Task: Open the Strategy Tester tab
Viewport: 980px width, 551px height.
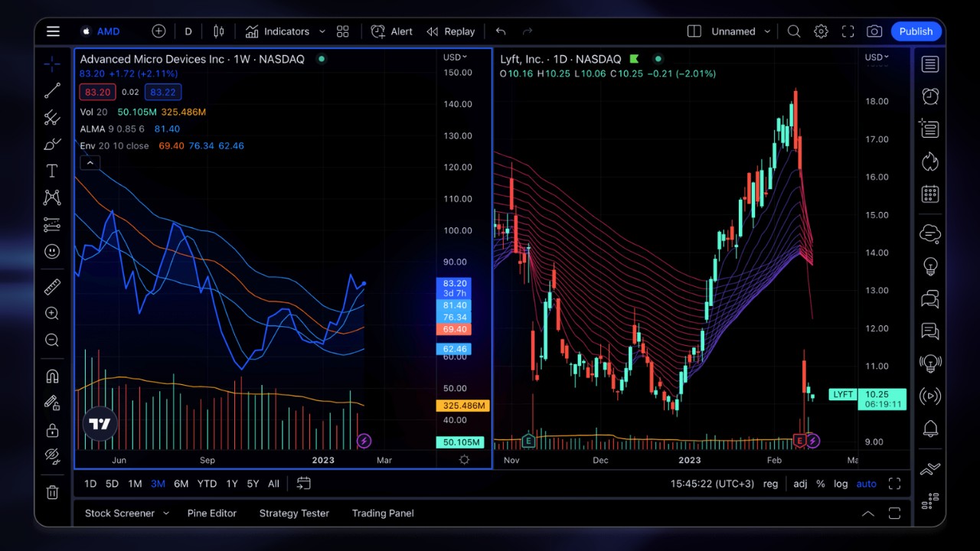Action: [294, 514]
